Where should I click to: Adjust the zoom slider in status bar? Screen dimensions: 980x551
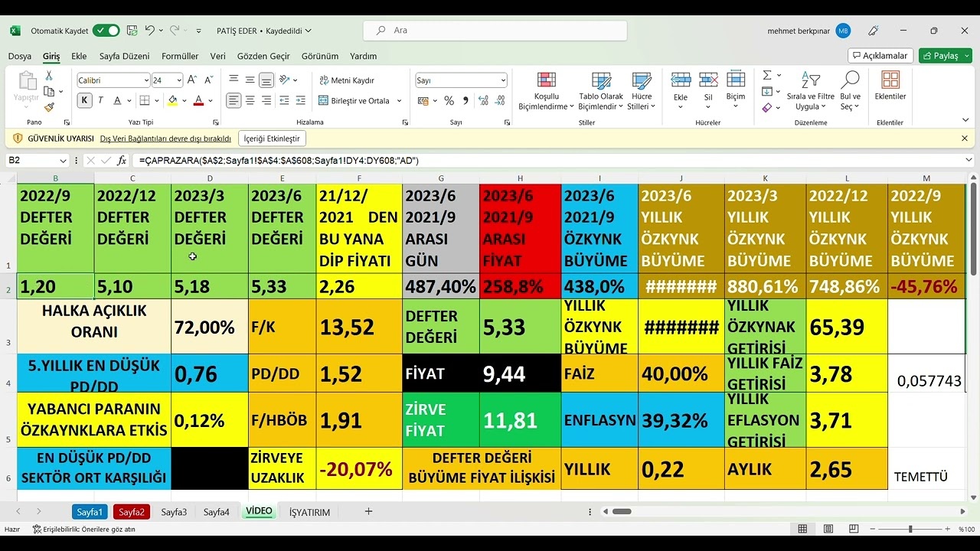[x=910, y=529]
